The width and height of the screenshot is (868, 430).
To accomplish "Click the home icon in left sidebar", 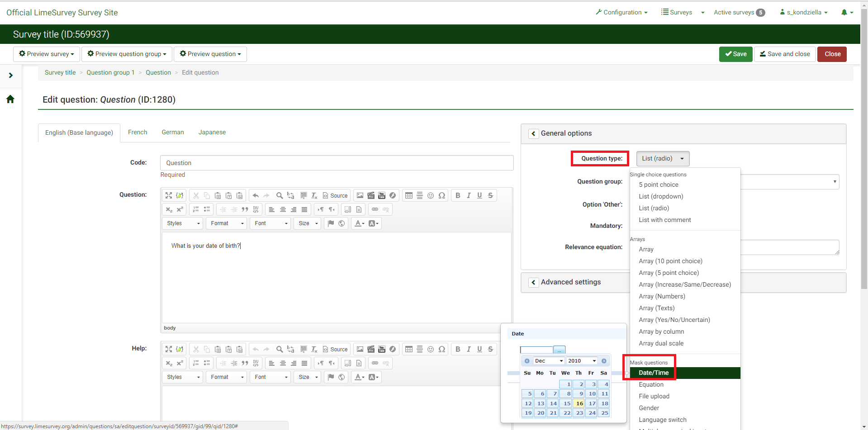I will 10,99.
